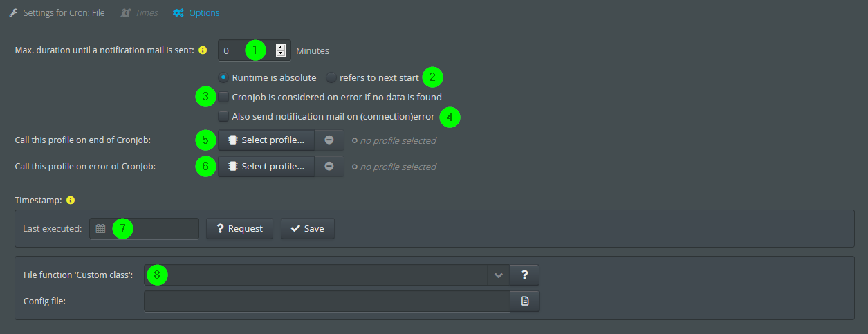The height and width of the screenshot is (334, 868).
Task: Clear the error of CronJob profile with minus icon
Action: pyautogui.click(x=329, y=167)
